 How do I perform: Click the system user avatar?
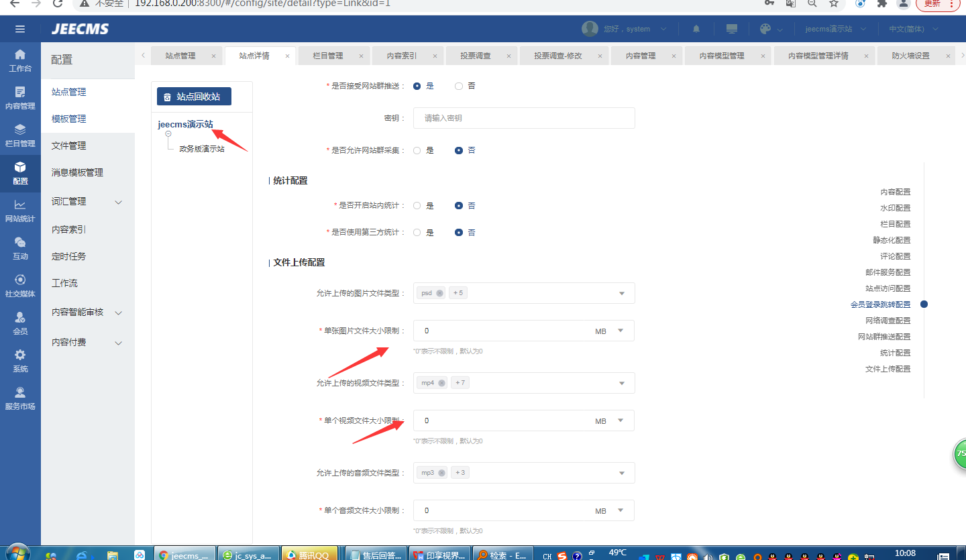click(590, 29)
